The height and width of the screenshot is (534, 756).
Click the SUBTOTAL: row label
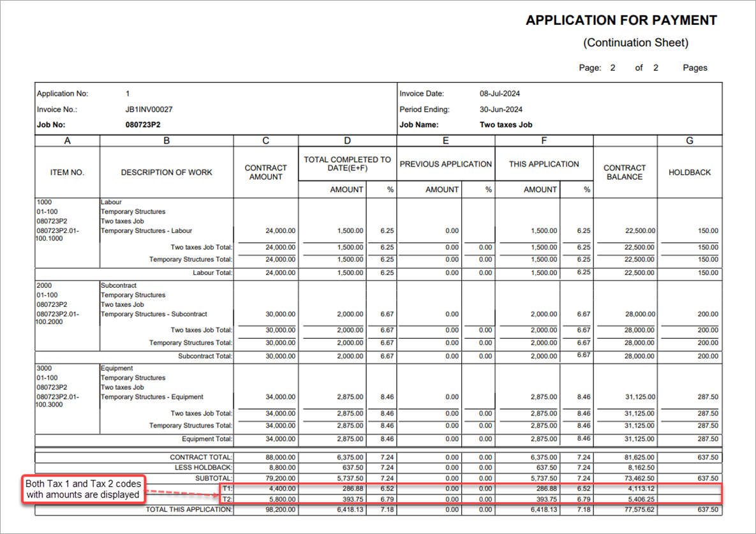pyautogui.click(x=214, y=478)
